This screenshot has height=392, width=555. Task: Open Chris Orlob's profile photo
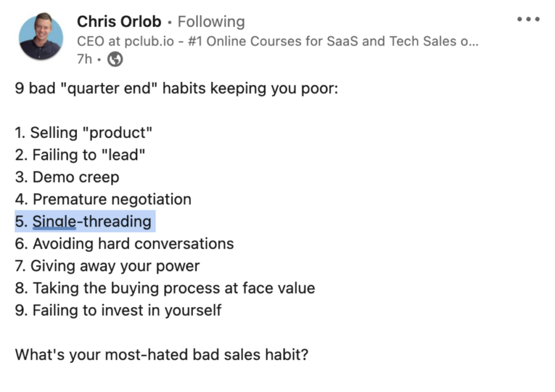pos(41,36)
